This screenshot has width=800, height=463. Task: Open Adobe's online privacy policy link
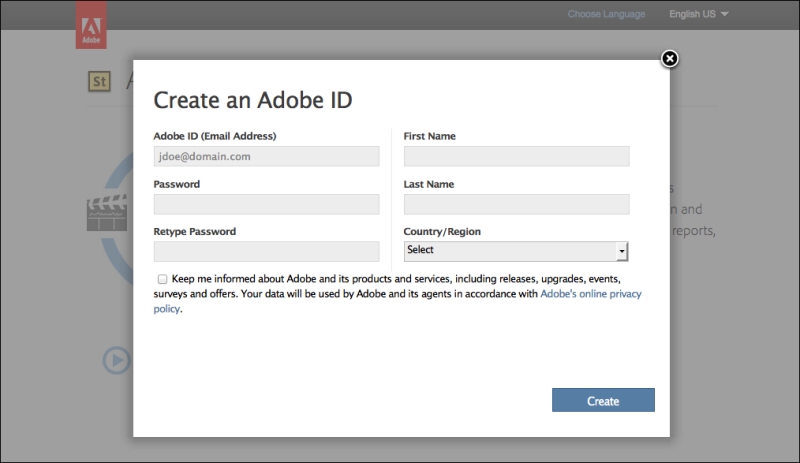pos(590,294)
